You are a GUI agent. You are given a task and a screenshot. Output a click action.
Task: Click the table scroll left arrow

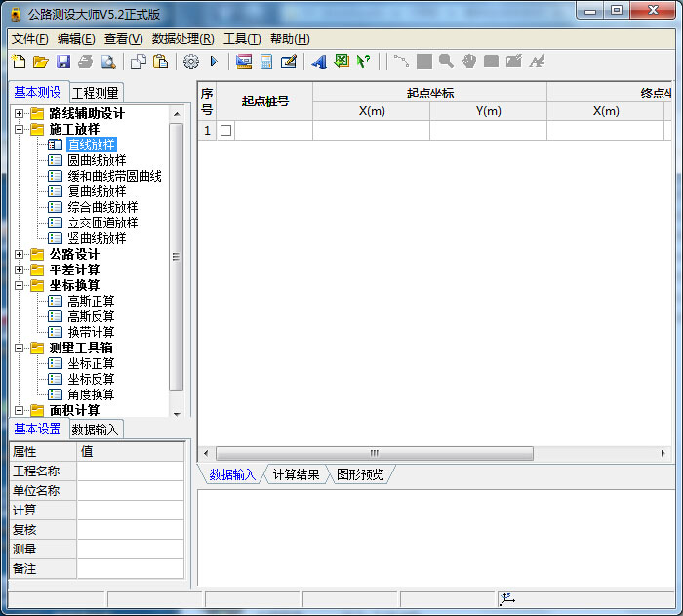(206, 453)
